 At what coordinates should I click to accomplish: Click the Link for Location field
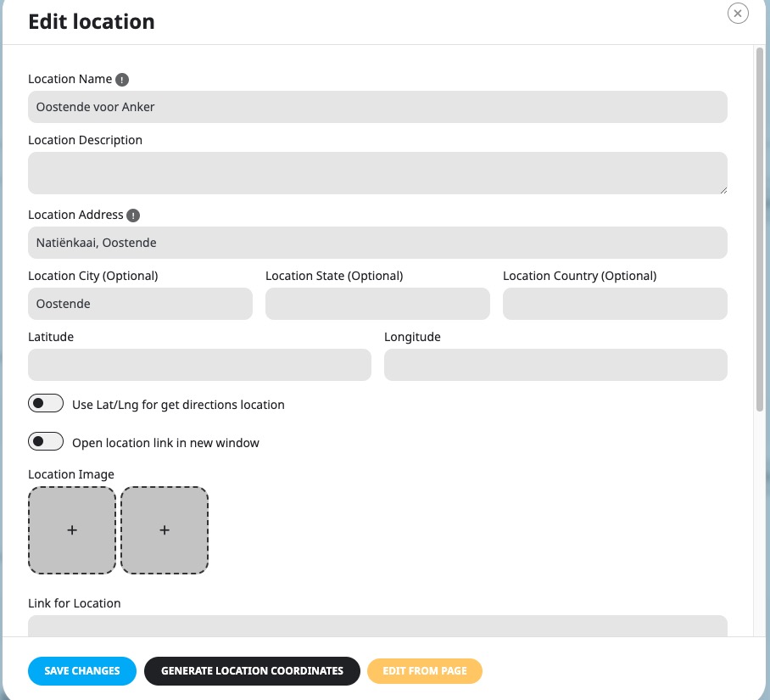[377, 626]
